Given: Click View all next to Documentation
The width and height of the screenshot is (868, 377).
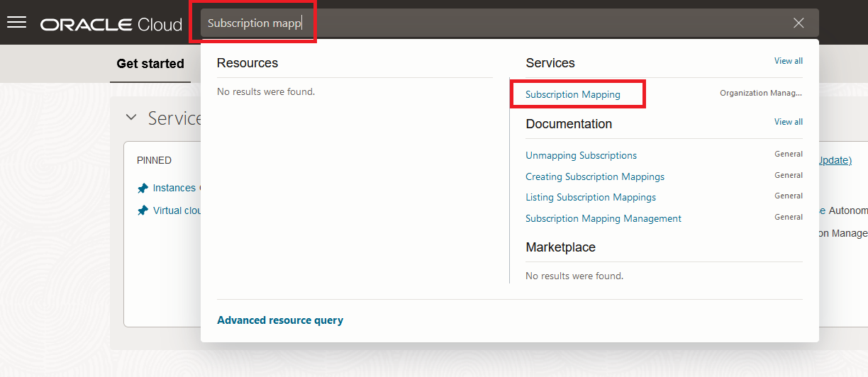Looking at the screenshot, I should point(788,122).
